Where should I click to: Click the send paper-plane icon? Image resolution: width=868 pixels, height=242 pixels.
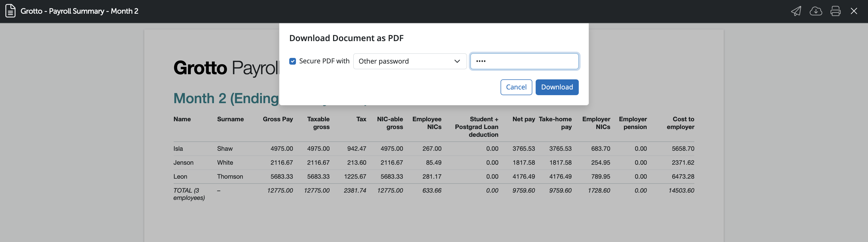(x=796, y=11)
